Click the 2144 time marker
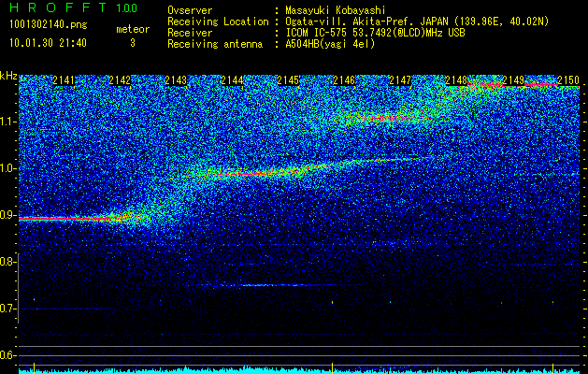This screenshot has height=374, width=588. coord(232,80)
